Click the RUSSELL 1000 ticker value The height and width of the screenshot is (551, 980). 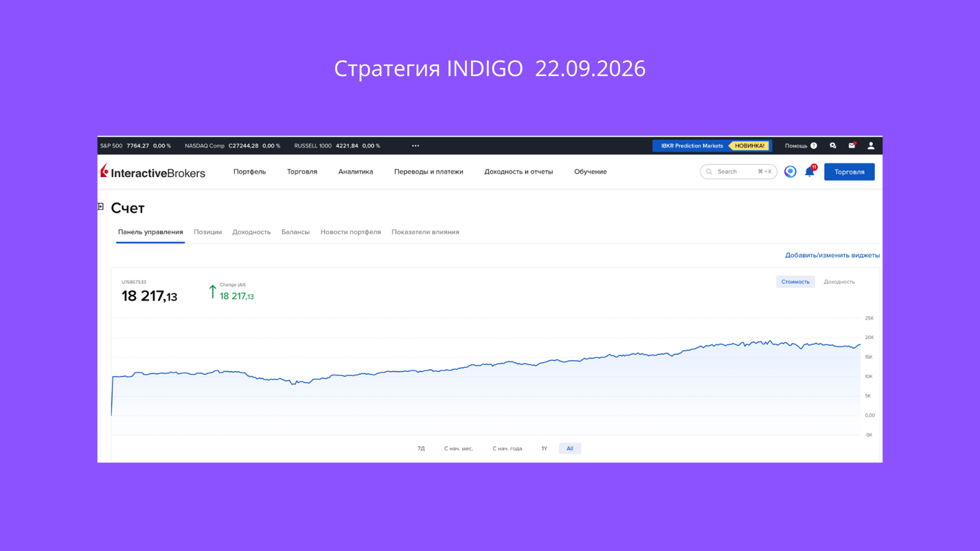coord(347,145)
